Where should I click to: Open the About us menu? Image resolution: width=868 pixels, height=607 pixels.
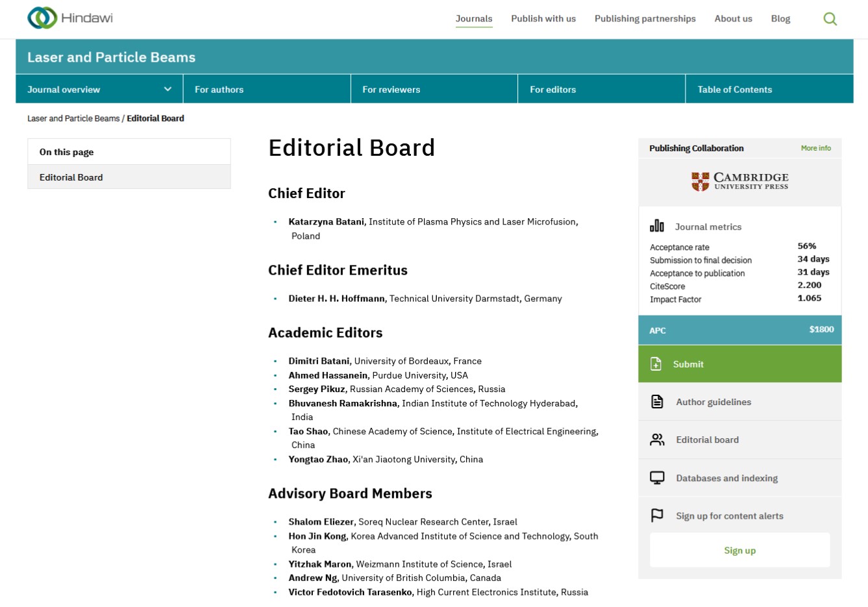pos(733,19)
